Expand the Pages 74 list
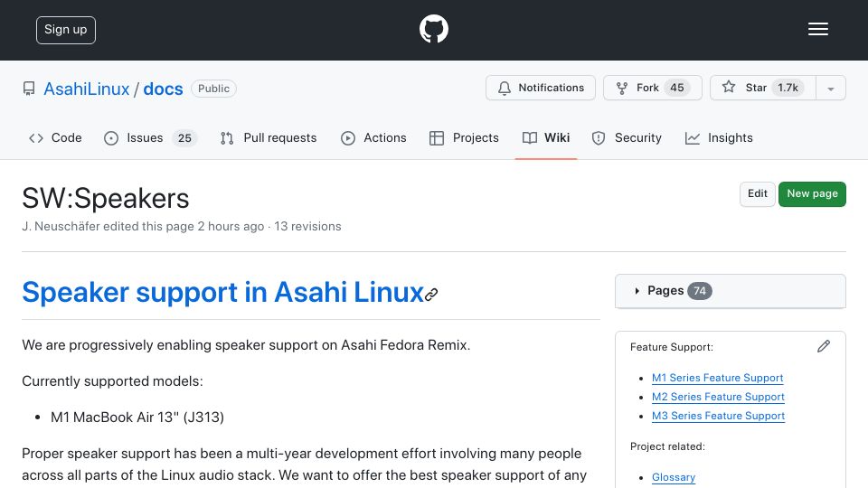868x488 pixels. 731,291
